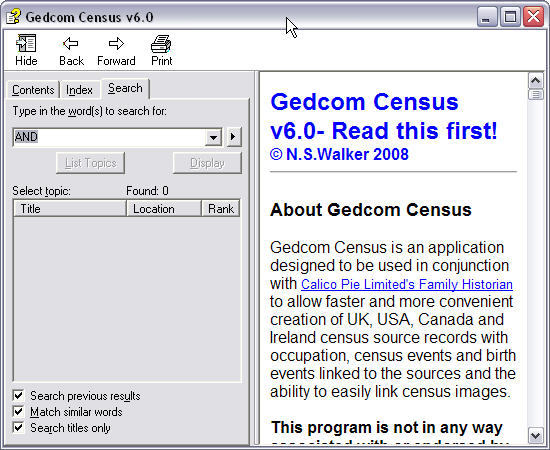Click the help icon in title bar
This screenshot has height=450, width=550.
pos(13,17)
